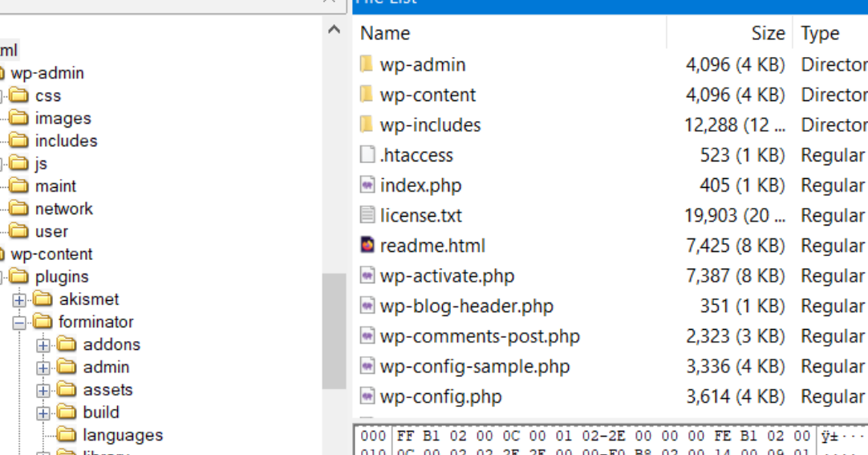Select wp-content in the directory tree
Image resolution: width=868 pixels, height=455 pixels.
[x=51, y=254]
